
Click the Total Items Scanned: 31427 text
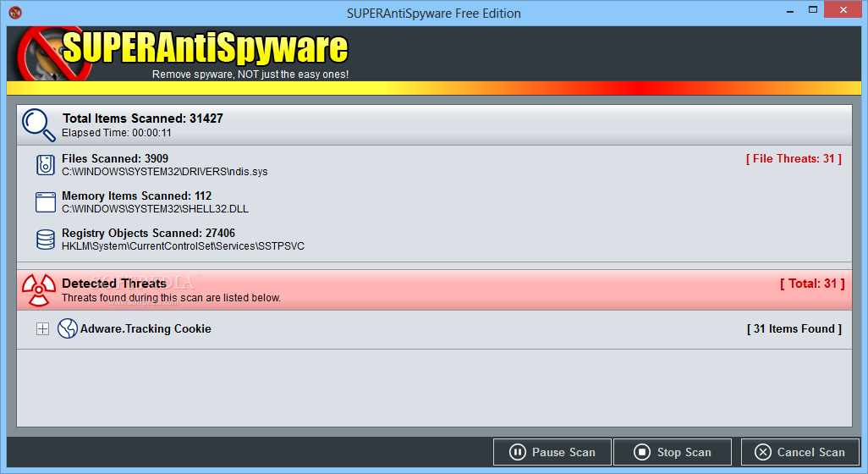point(143,118)
